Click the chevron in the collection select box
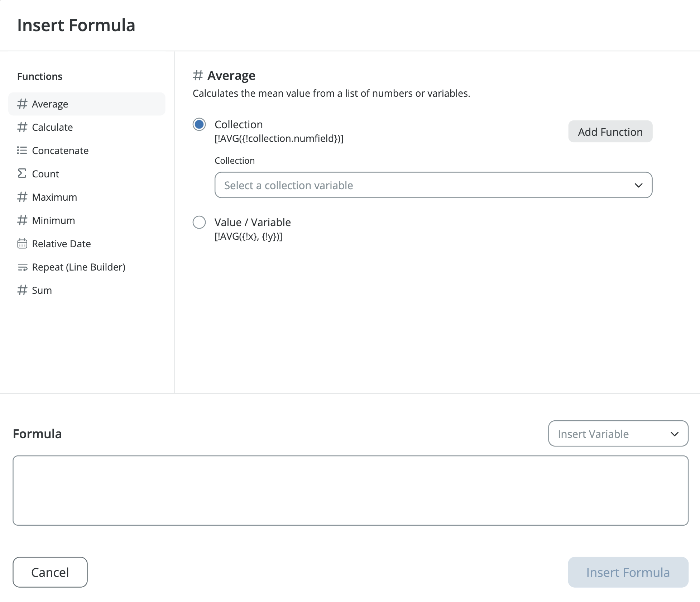This screenshot has width=700, height=602. 638,185
